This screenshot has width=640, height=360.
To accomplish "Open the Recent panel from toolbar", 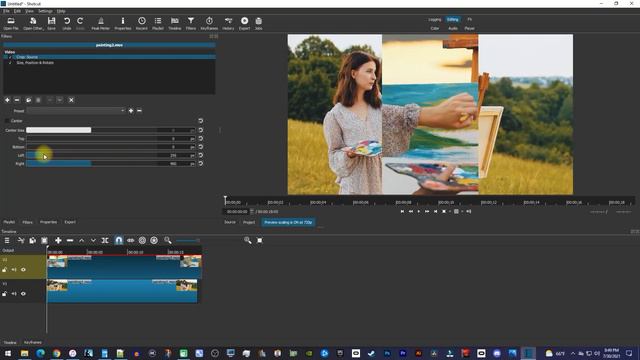I will click(x=142, y=24).
